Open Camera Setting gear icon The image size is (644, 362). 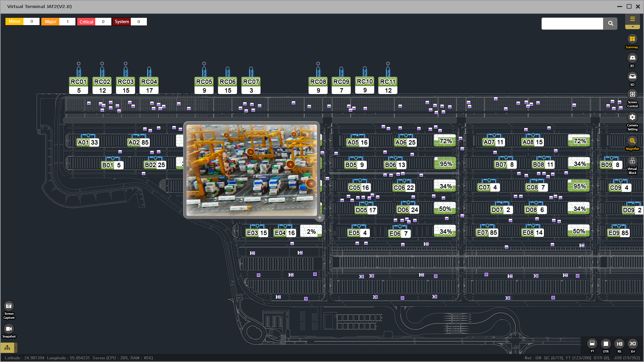pos(632,117)
